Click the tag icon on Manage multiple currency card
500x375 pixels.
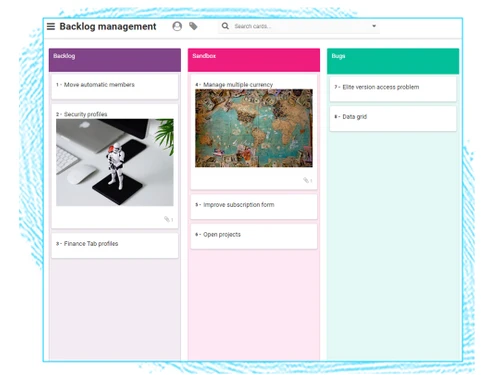tap(306, 180)
